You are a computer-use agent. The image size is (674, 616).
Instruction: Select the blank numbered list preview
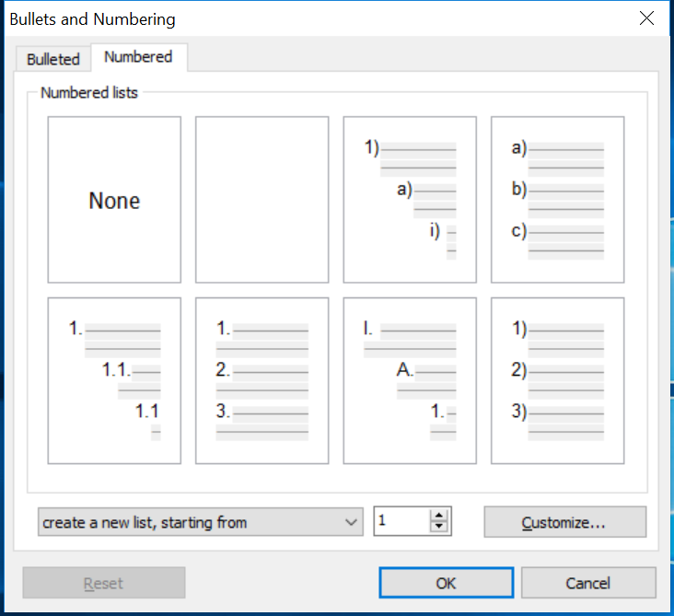click(261, 200)
